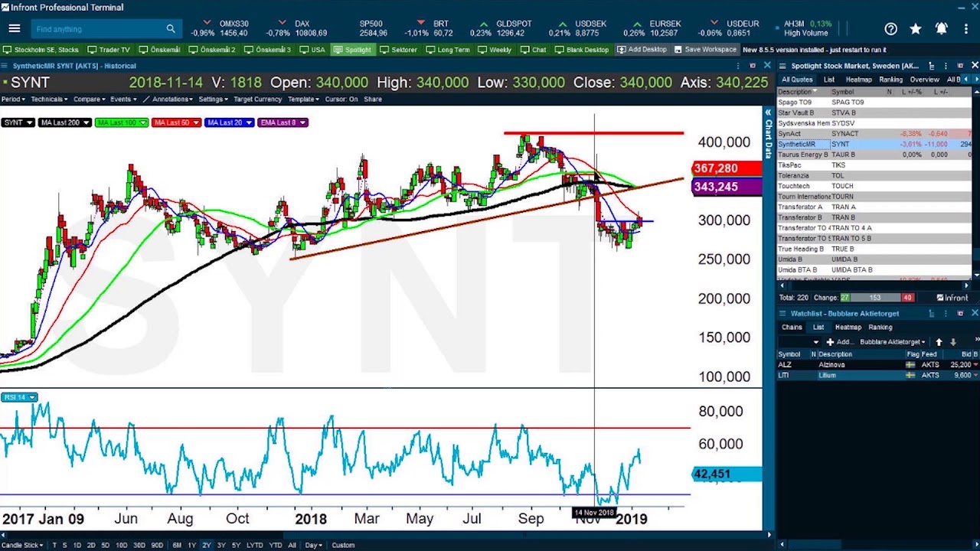Image resolution: width=980 pixels, height=551 pixels.
Task: Click the Add plus icon in Watchlist
Action: pyautogui.click(x=830, y=342)
